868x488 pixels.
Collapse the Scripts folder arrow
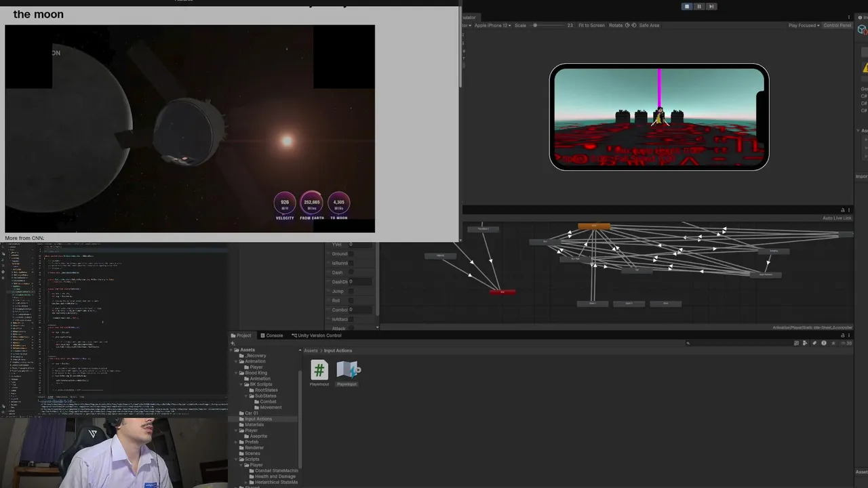236,459
